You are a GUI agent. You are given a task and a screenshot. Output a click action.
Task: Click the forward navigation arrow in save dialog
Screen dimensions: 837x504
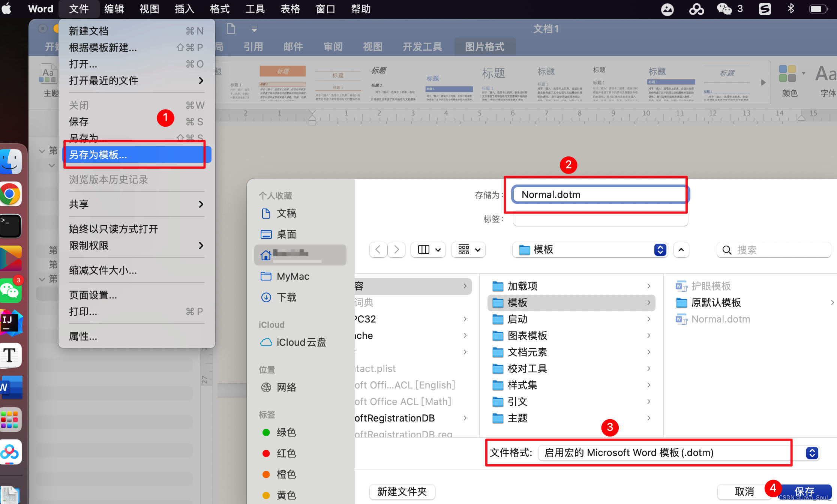[x=396, y=250]
